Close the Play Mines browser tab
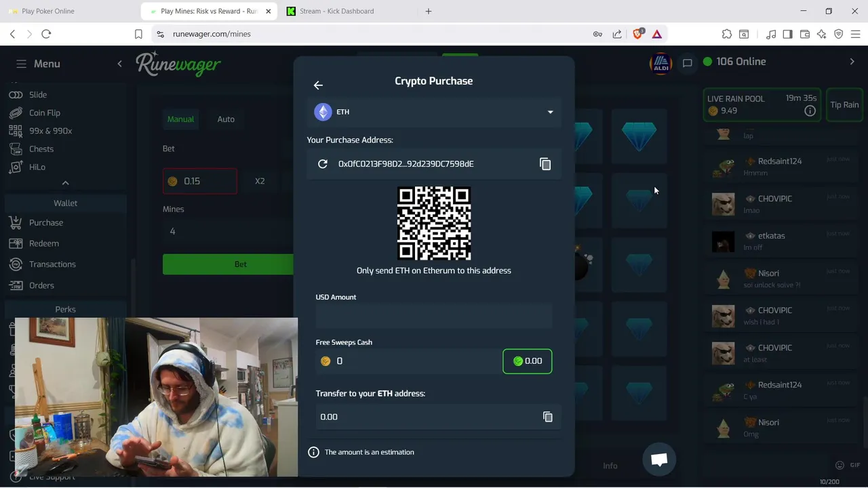The height and width of the screenshot is (488, 868). pos(268,11)
